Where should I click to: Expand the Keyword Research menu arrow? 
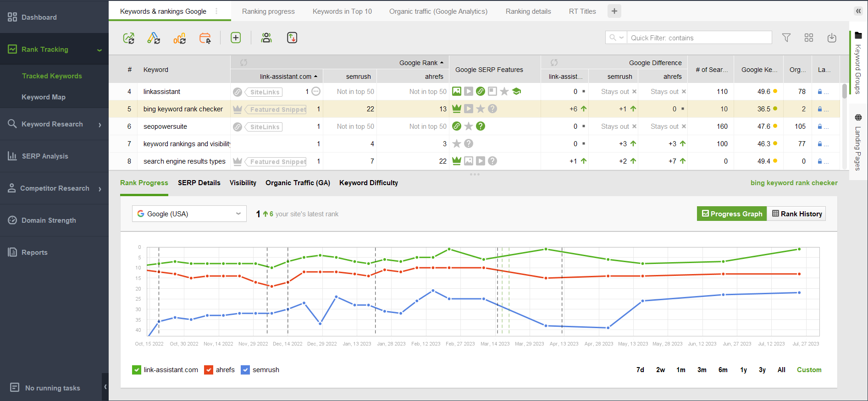click(100, 125)
